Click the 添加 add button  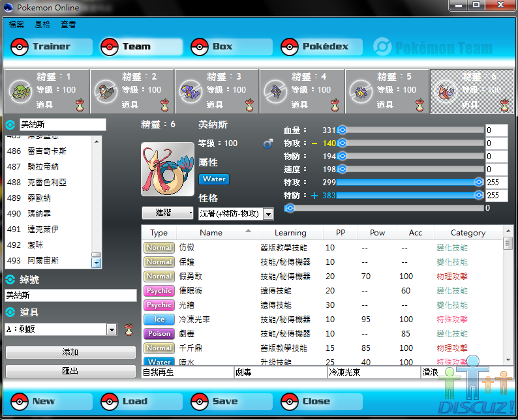(70, 352)
